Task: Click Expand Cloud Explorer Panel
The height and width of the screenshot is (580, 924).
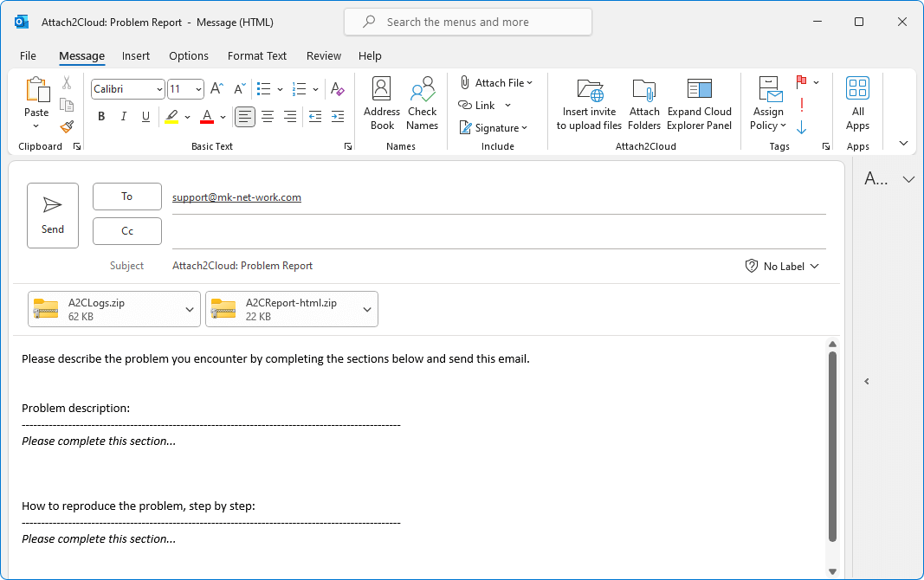Action: tap(700, 104)
